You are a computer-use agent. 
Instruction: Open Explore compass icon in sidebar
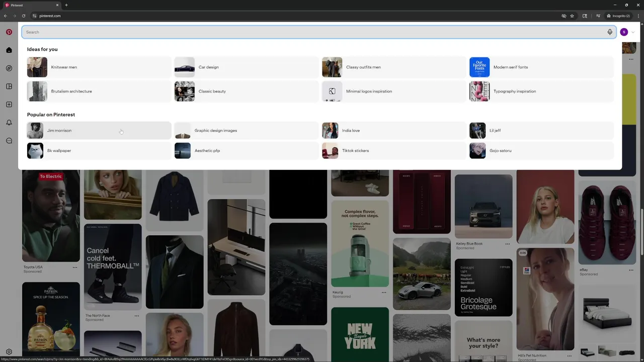coord(9,68)
